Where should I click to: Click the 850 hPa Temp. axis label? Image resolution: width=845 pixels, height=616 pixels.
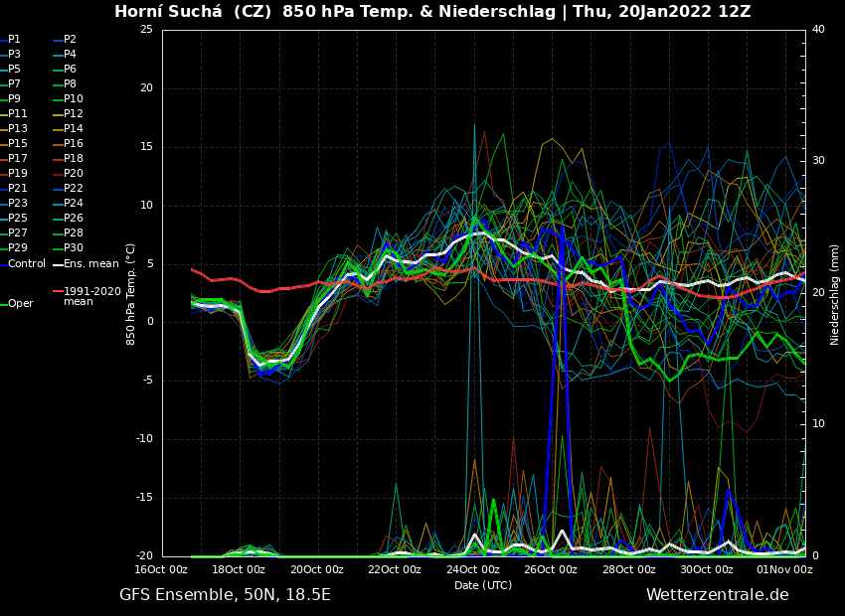131,294
